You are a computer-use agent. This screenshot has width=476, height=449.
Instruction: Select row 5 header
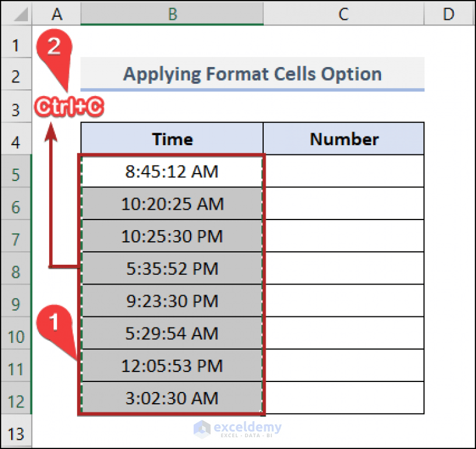tap(16, 171)
